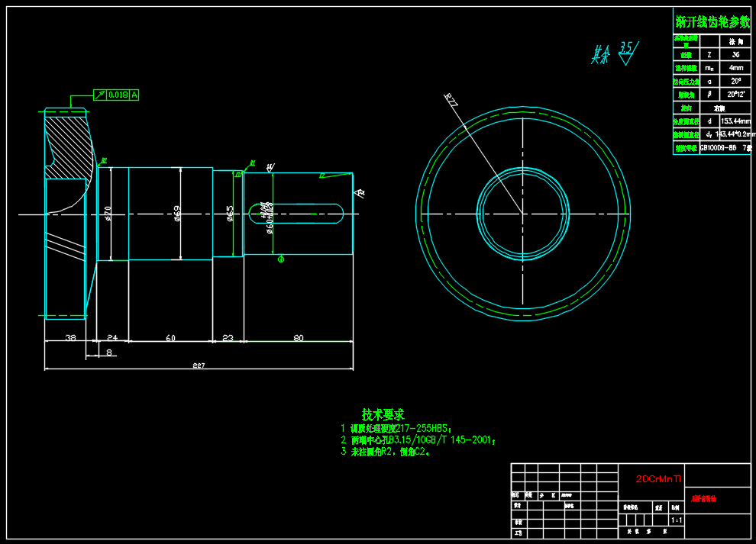Viewport: 756px width, 544px height.
Task: Select the 227 overall length dimension
Action: tap(199, 365)
